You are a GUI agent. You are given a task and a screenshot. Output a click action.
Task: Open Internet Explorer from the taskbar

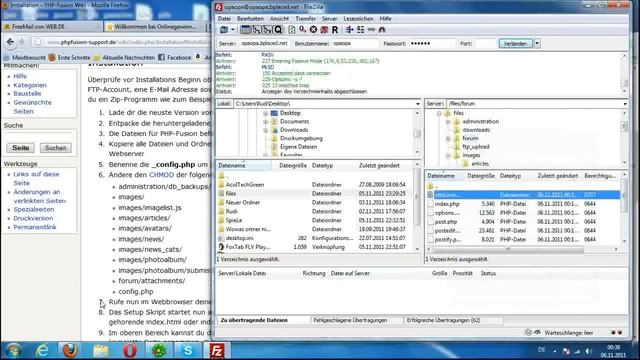pyautogui.click(x=42, y=350)
